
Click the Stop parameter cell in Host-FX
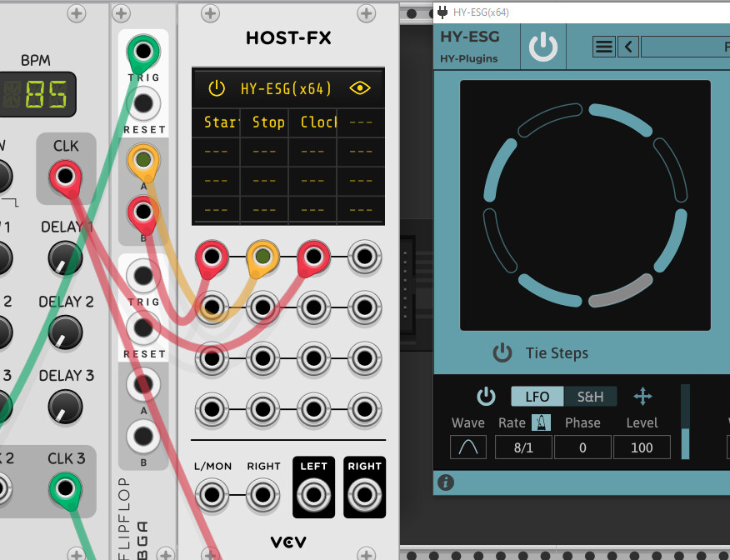264,122
